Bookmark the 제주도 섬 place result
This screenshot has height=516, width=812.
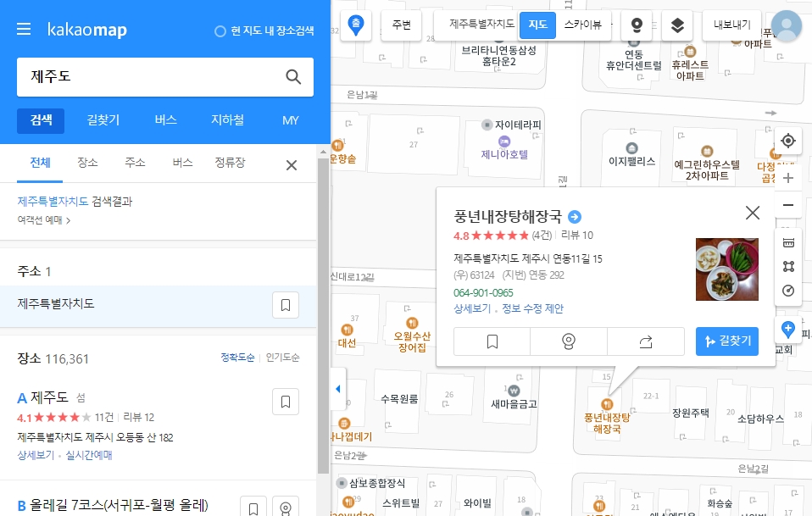(286, 402)
